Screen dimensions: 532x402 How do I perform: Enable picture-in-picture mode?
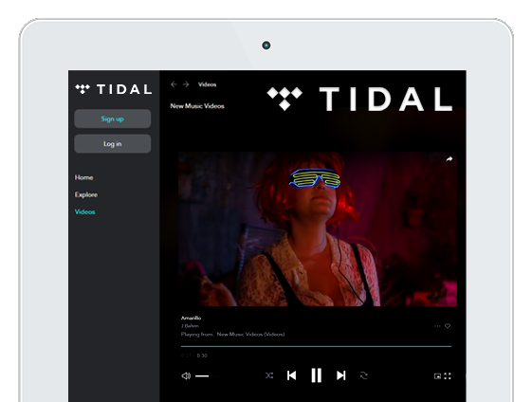438,375
